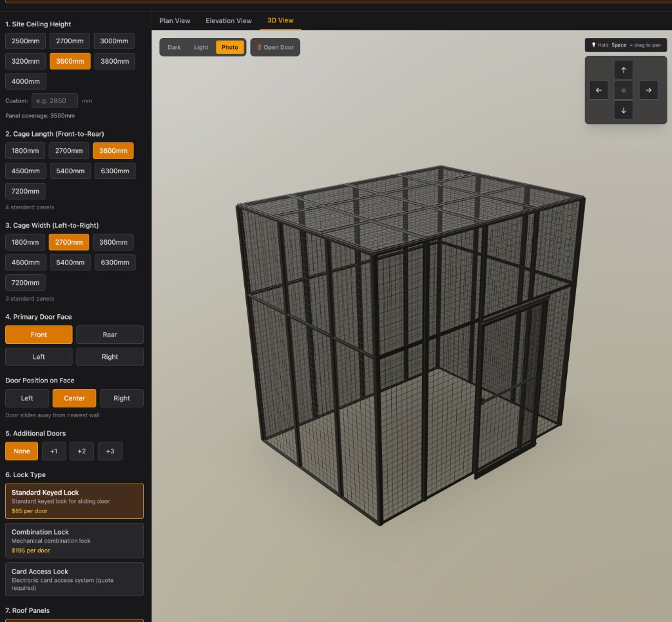This screenshot has width=672, height=622.
Task: Select the Combination Lock option
Action: coord(74,541)
